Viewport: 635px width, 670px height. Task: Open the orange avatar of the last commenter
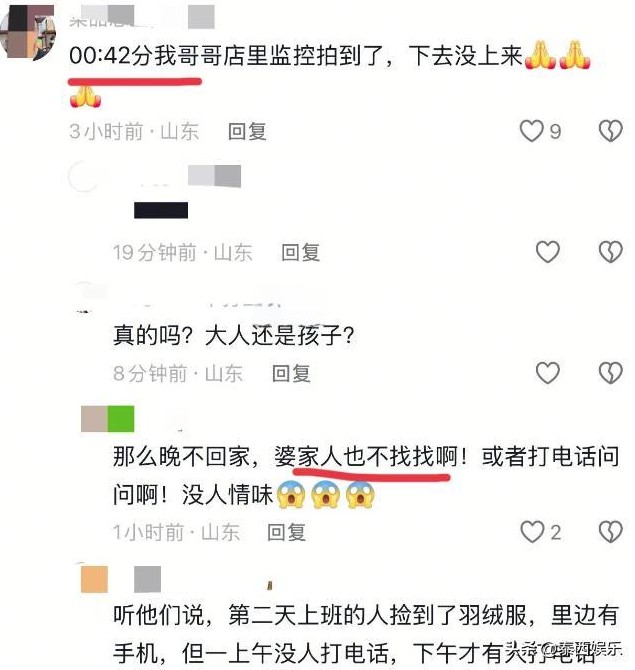tap(94, 579)
